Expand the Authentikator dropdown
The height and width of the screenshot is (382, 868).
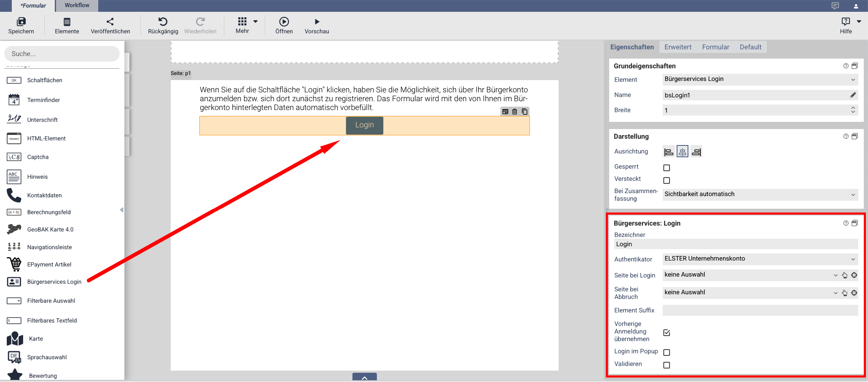[x=760, y=259]
